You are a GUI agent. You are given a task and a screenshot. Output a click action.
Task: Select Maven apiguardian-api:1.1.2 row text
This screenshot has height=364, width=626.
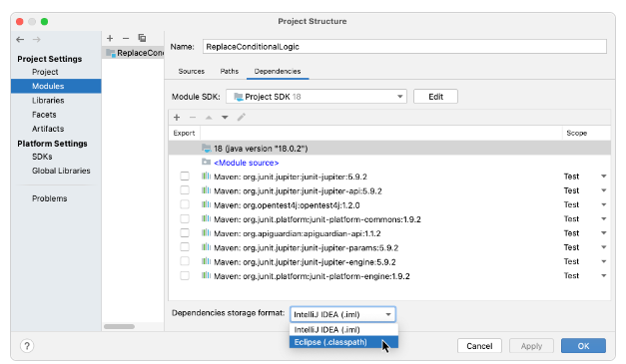[298, 233]
